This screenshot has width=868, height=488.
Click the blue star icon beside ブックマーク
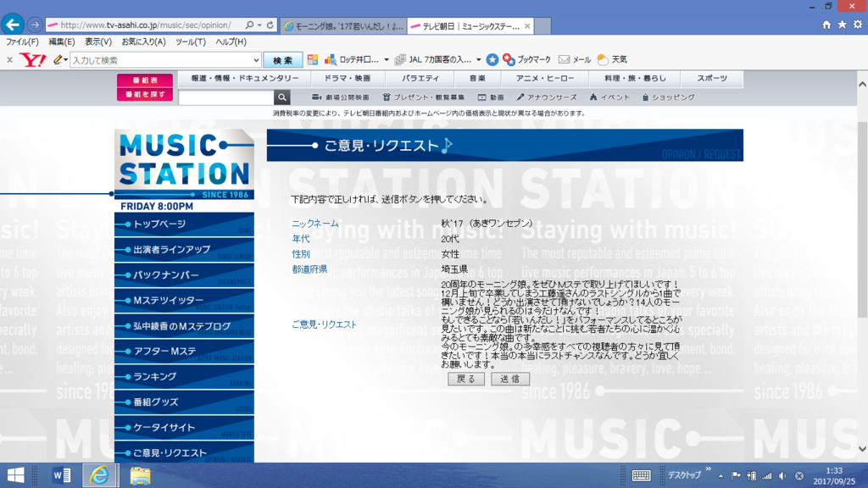click(x=492, y=60)
